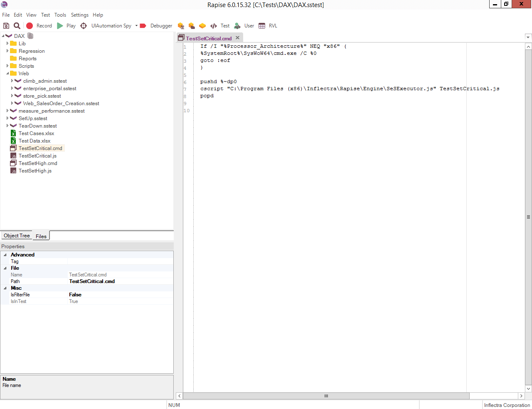Click the folder icon of Regression

coord(13,51)
